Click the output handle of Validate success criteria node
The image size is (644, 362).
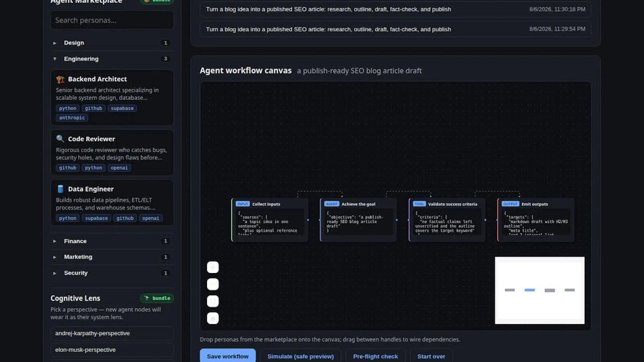click(485, 220)
